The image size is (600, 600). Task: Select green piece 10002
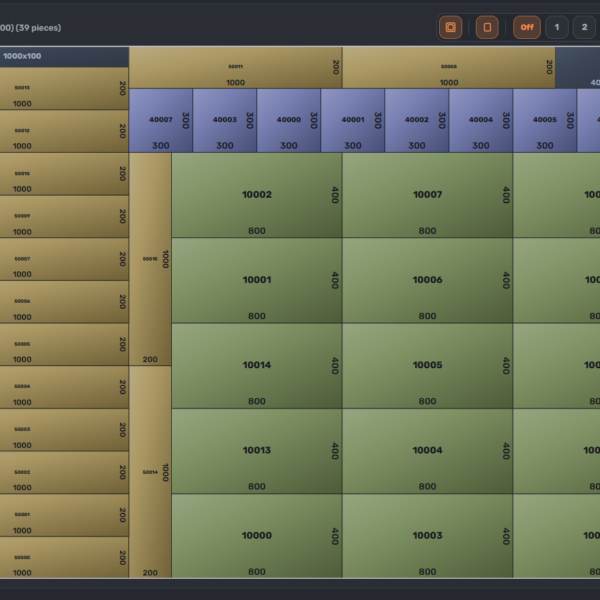click(257, 195)
